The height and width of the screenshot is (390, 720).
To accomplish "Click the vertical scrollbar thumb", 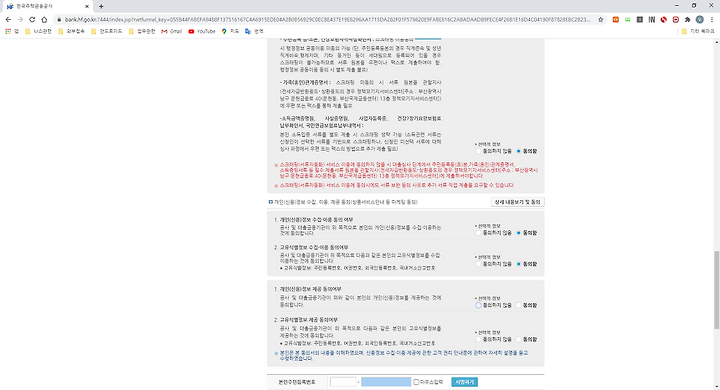I will coord(716,290).
